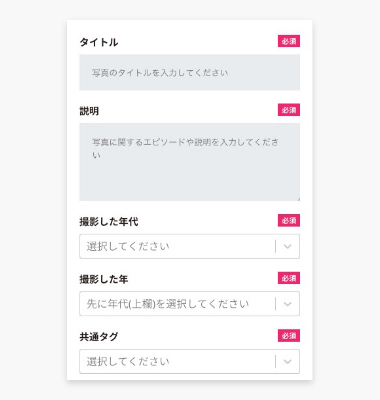Click the 撮影した年代 field label

tap(109, 222)
